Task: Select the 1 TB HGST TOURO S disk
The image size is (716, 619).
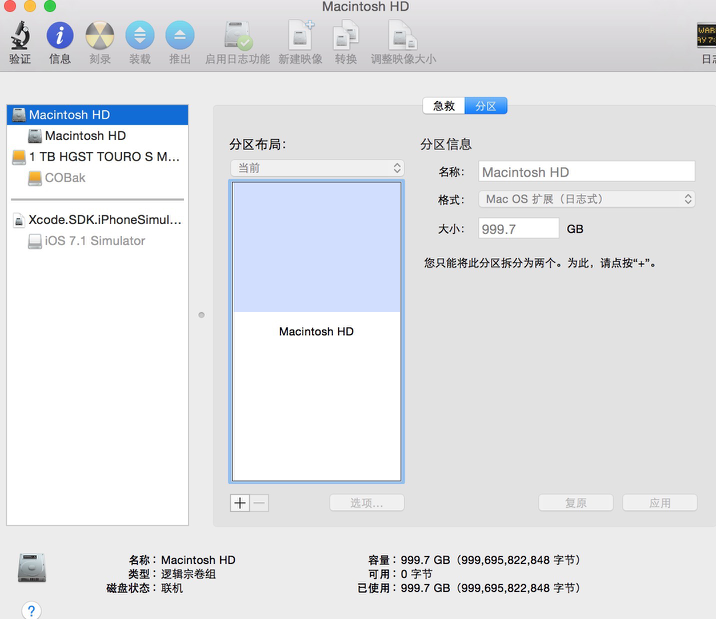Action: [97, 157]
